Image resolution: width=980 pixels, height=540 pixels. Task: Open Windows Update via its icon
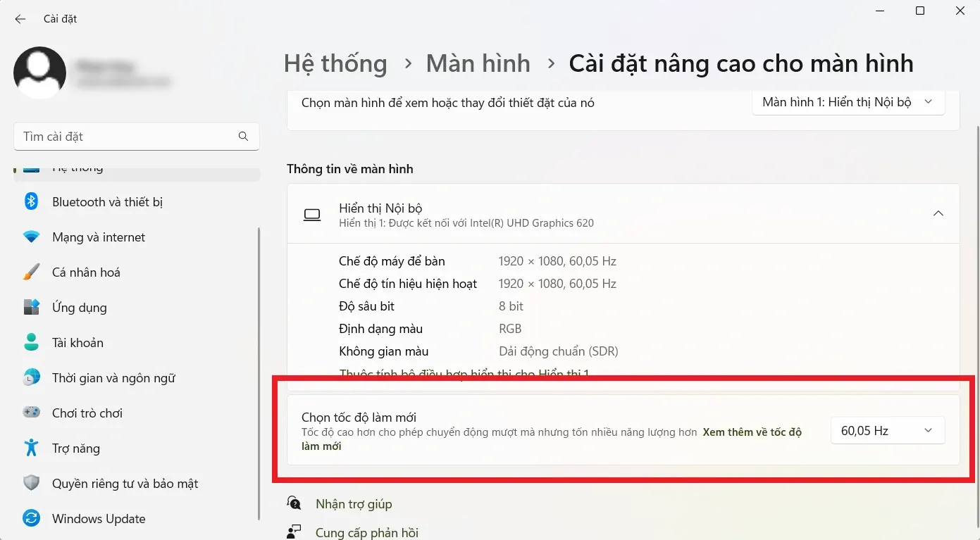click(x=31, y=518)
